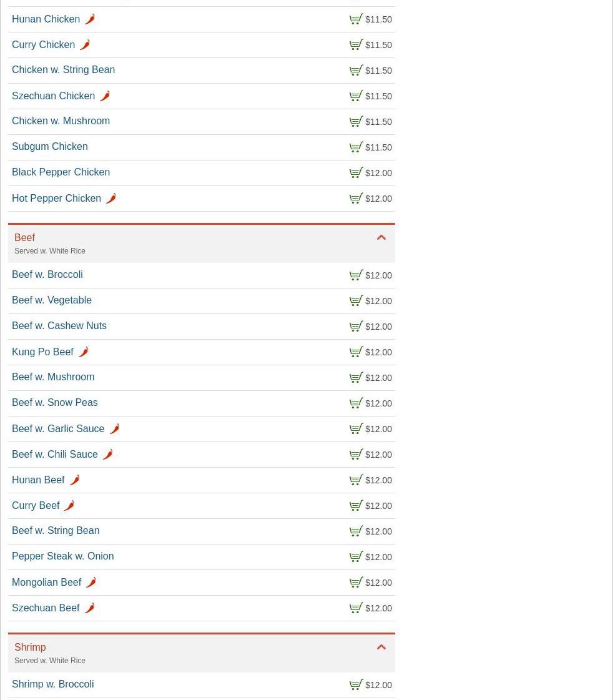Open Szechuan Beef menu item
Viewport: 613px width, 700px height.
click(x=46, y=608)
